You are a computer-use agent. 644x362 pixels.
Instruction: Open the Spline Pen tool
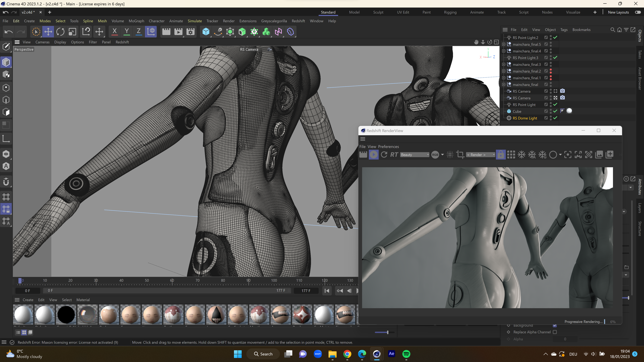(218, 32)
